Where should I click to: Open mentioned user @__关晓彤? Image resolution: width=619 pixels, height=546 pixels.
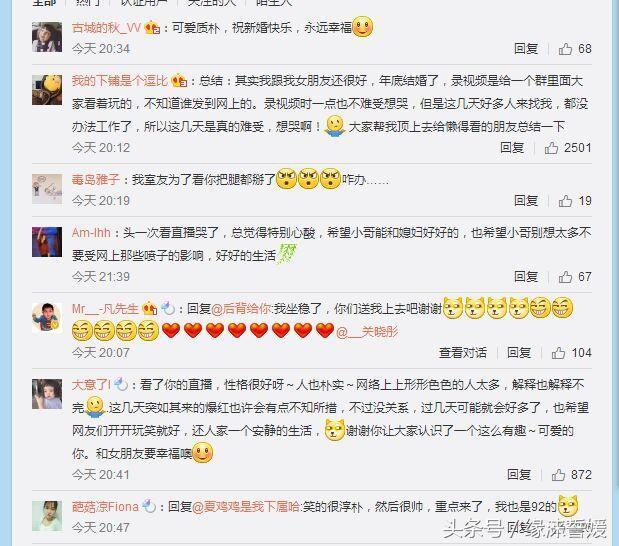coord(367,332)
